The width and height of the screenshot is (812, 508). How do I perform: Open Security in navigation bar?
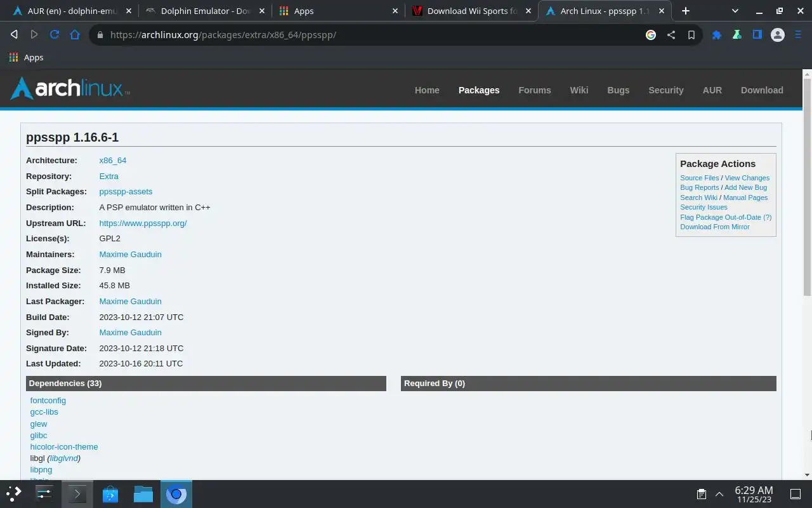(x=666, y=90)
